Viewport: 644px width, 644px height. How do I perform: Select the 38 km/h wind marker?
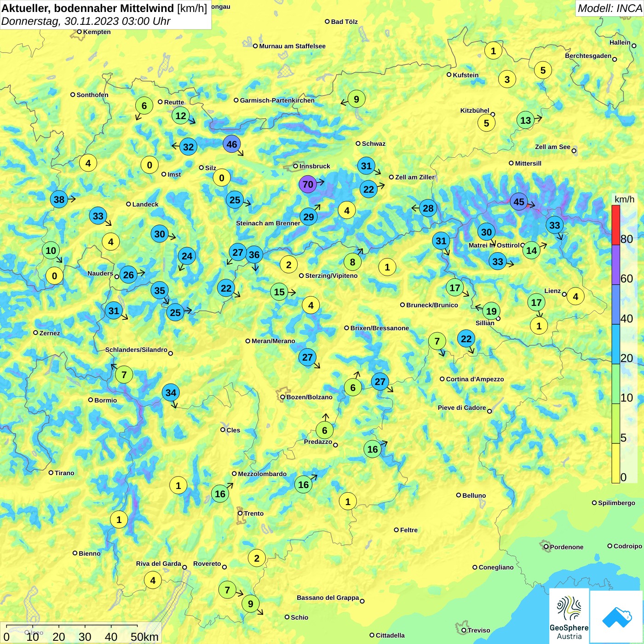tap(59, 200)
